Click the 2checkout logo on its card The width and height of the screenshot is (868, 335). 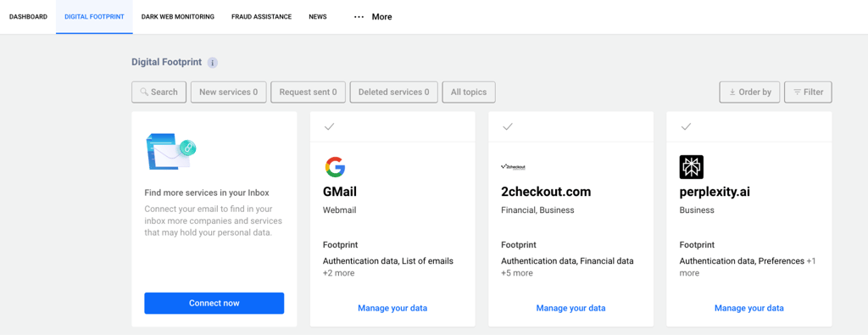point(513,166)
